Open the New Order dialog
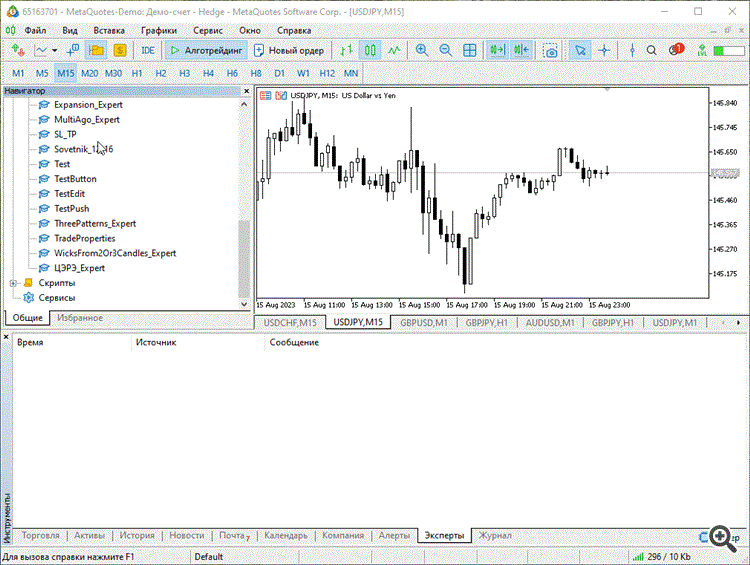 coord(289,50)
